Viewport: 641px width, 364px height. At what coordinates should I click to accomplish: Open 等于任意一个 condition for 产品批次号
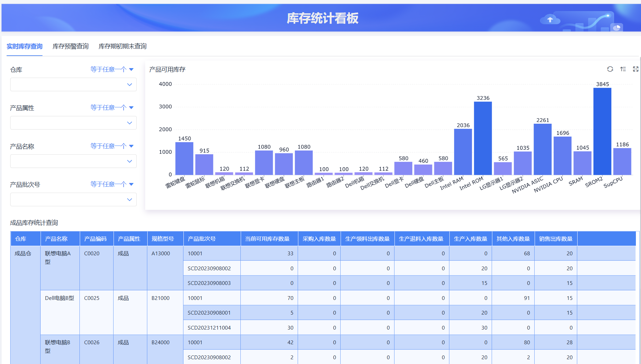tap(112, 184)
